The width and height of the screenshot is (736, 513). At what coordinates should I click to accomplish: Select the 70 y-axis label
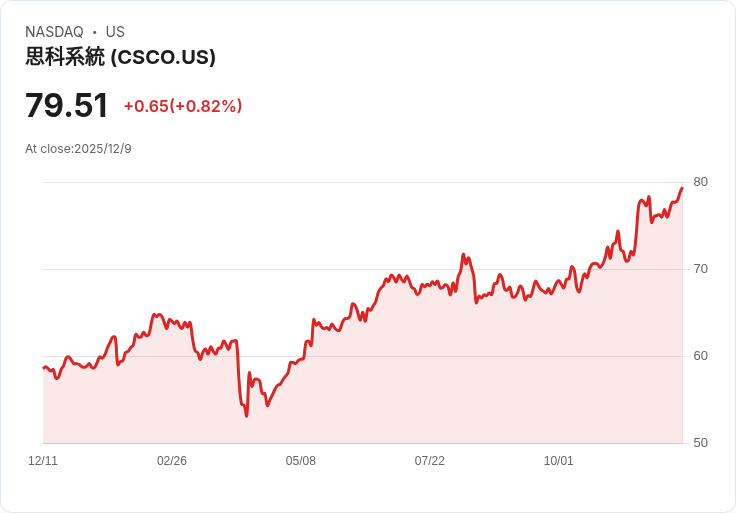click(700, 269)
